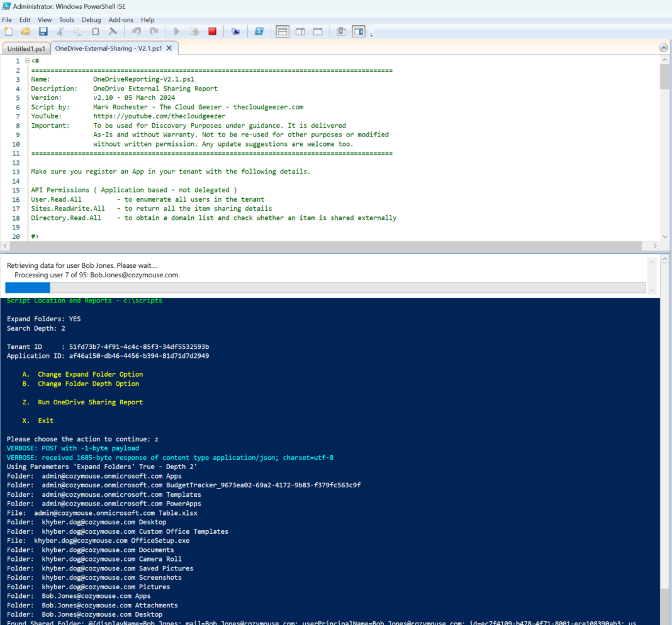Screen dimensions: 672x625
Task: Open the Add-ons menu
Action: click(x=121, y=19)
